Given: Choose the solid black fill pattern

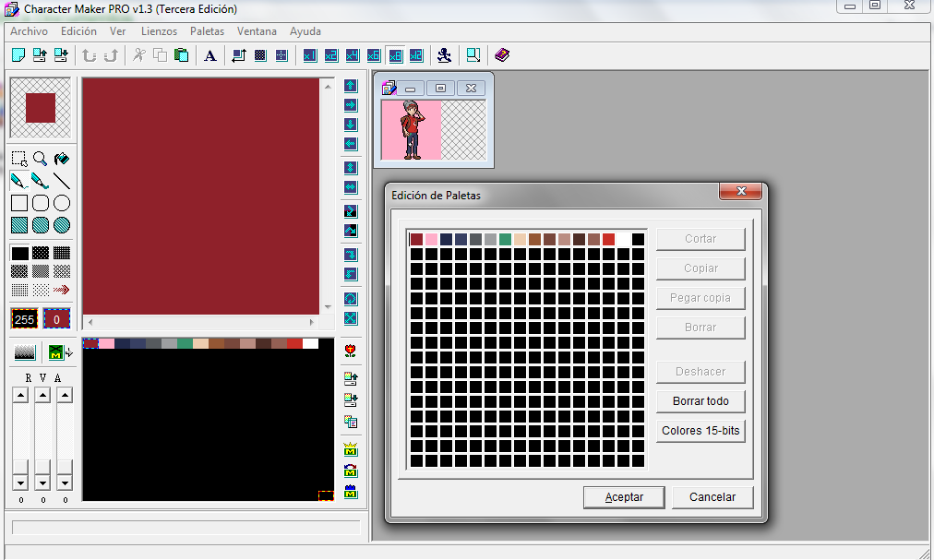Looking at the screenshot, I should (19, 253).
